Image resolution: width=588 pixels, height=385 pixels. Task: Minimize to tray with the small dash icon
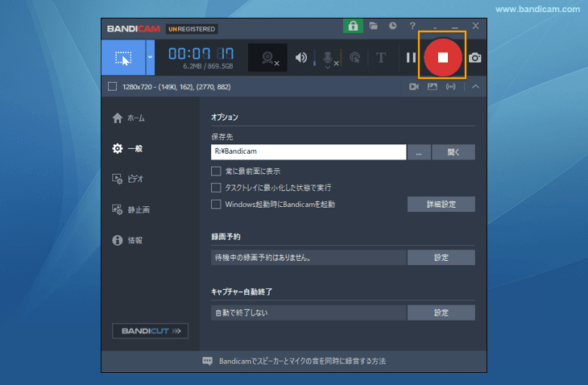pyautogui.click(x=435, y=27)
